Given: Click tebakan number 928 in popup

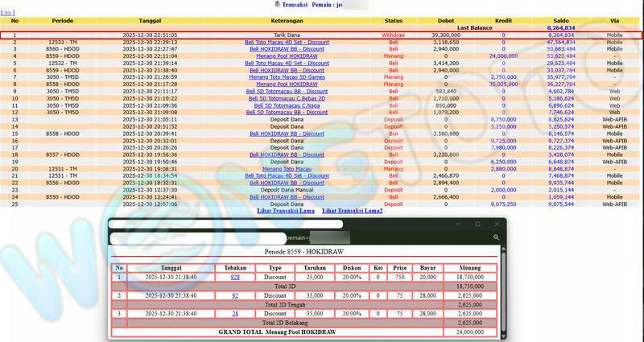Looking at the screenshot, I should pos(235,277).
